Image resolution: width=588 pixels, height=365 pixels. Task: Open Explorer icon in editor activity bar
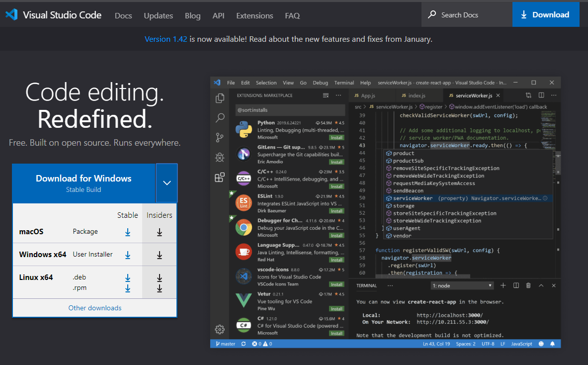[220, 98]
